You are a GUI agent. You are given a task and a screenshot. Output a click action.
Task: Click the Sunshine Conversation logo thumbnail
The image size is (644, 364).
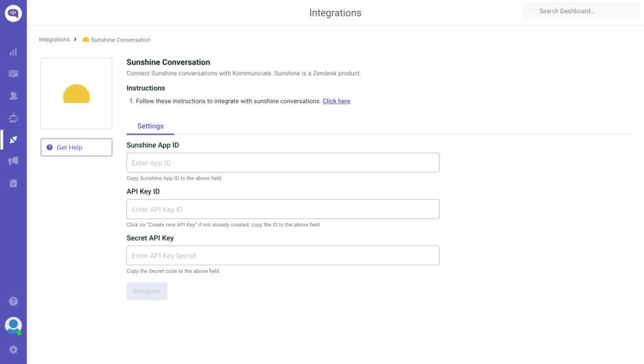(76, 94)
